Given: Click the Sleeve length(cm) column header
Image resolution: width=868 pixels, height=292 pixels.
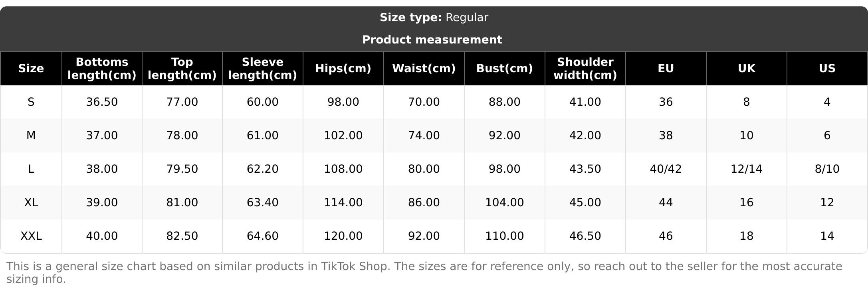Looking at the screenshot, I should 262,69.
